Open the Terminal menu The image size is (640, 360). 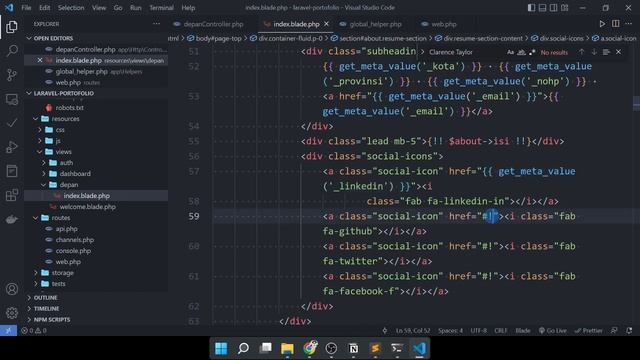[x=161, y=8]
